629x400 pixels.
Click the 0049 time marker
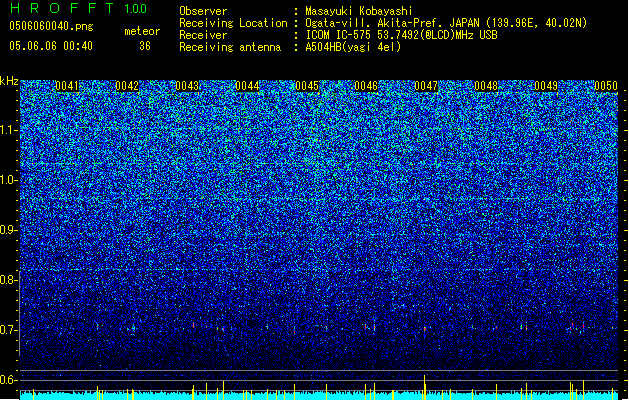[546, 86]
